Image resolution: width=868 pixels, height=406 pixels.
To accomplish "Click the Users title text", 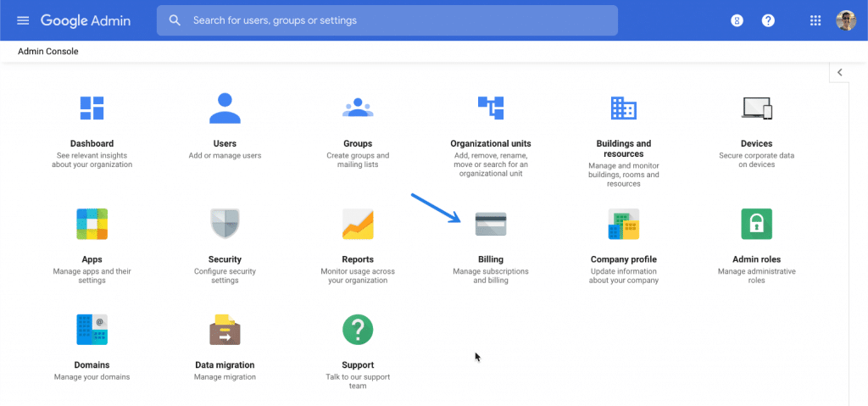I will (225, 143).
